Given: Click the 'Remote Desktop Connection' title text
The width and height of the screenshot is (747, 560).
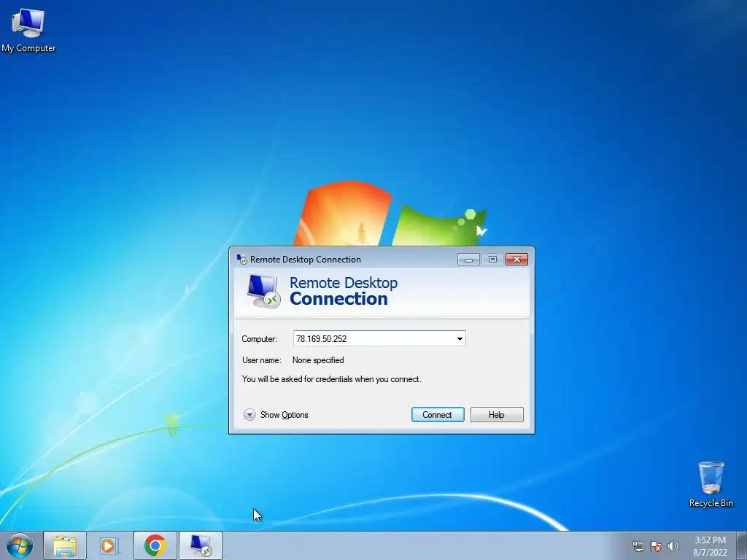Looking at the screenshot, I should 306,260.
